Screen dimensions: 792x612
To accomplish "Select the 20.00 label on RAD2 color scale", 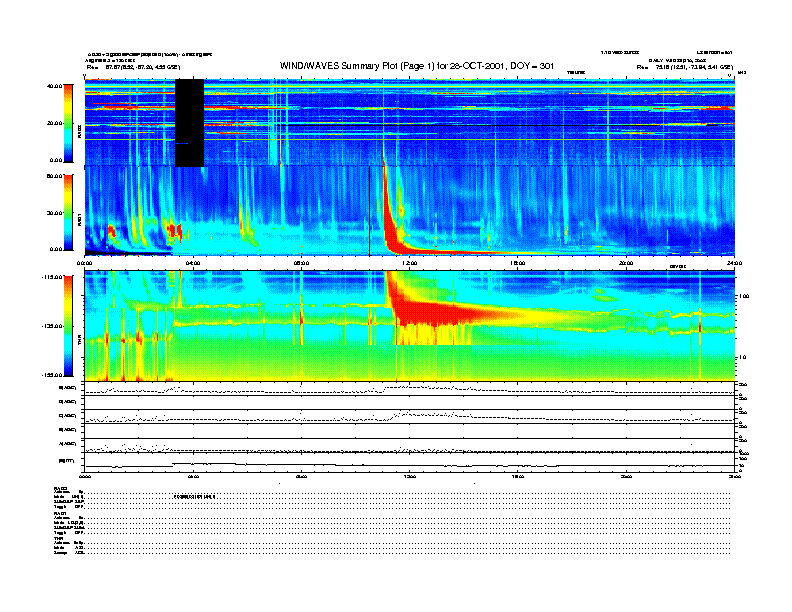I will (54, 123).
